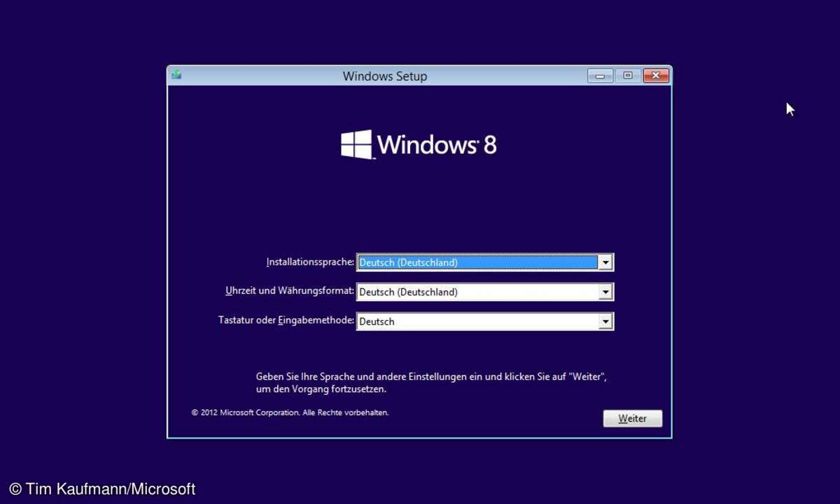Image resolution: width=840 pixels, height=504 pixels.
Task: Click the Uhrzeit und Währungsformat value field
Action: (x=477, y=292)
